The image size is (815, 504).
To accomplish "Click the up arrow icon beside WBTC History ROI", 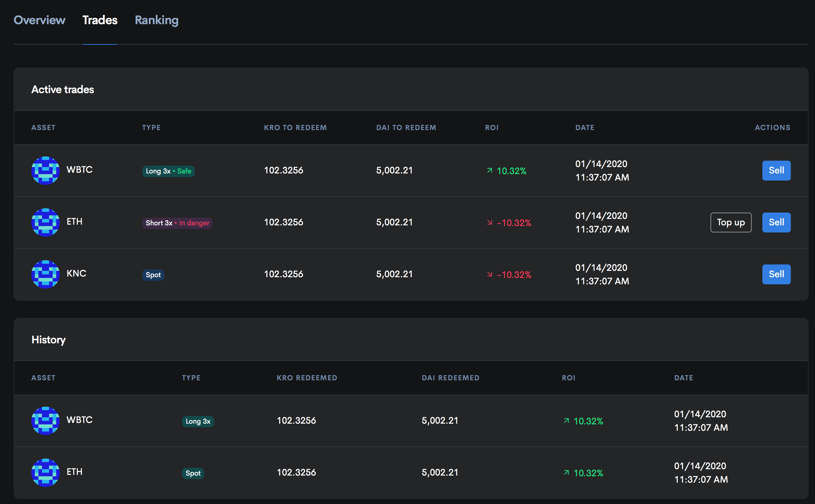I will (566, 421).
